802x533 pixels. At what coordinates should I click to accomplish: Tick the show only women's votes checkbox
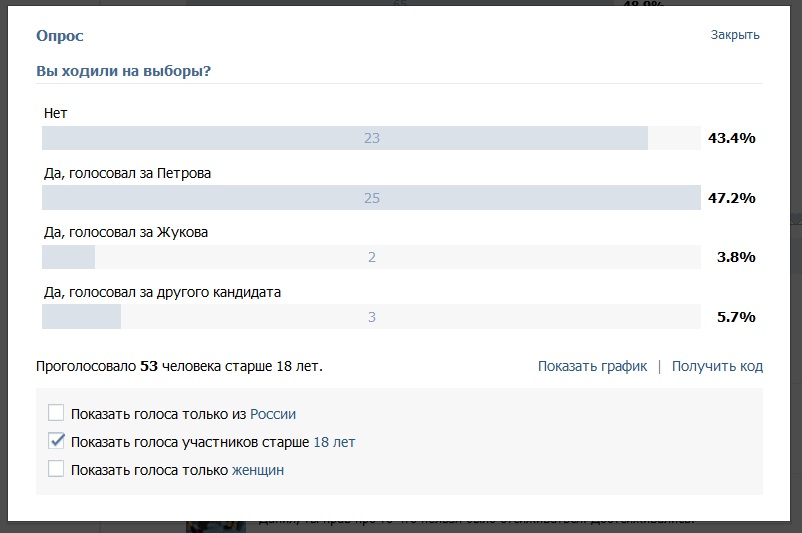pos(56,469)
